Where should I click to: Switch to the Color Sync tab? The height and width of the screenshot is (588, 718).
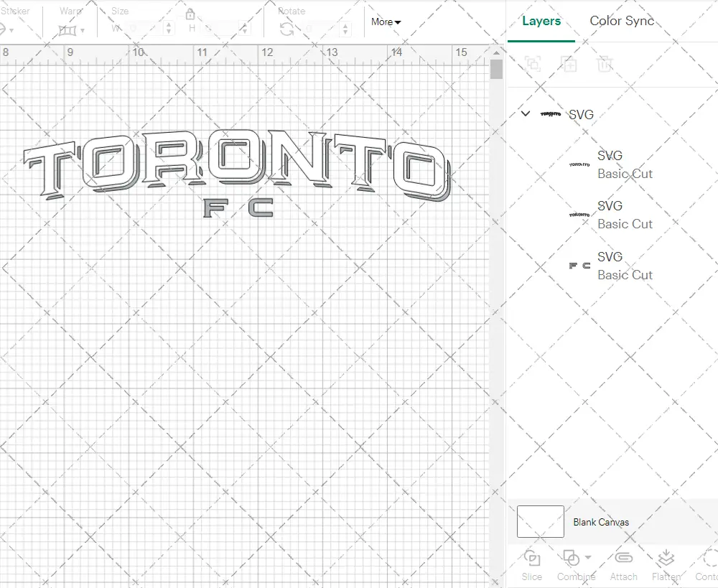click(621, 21)
